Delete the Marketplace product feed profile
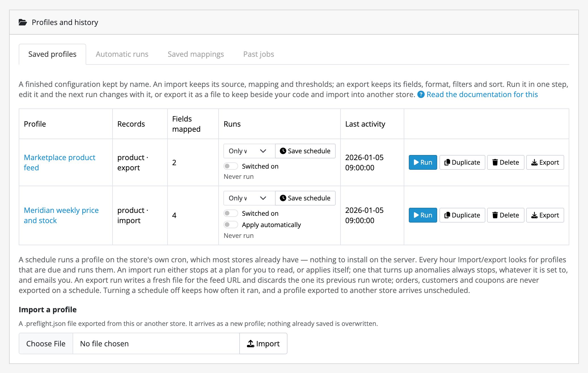The image size is (588, 373). tap(505, 162)
